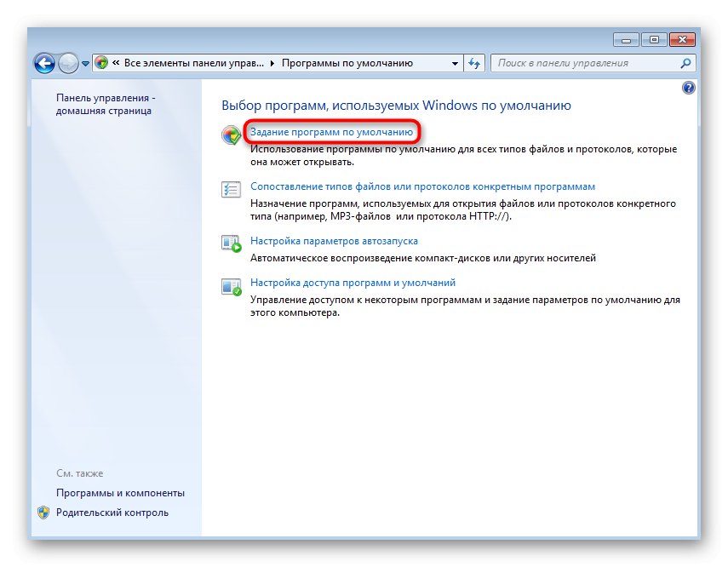Maximize the Control Panel window

point(654,40)
